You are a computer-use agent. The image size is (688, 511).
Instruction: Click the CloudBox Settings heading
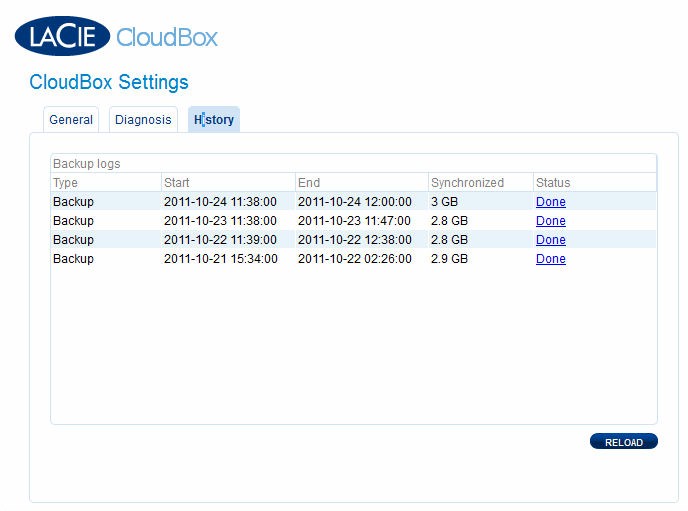109,82
